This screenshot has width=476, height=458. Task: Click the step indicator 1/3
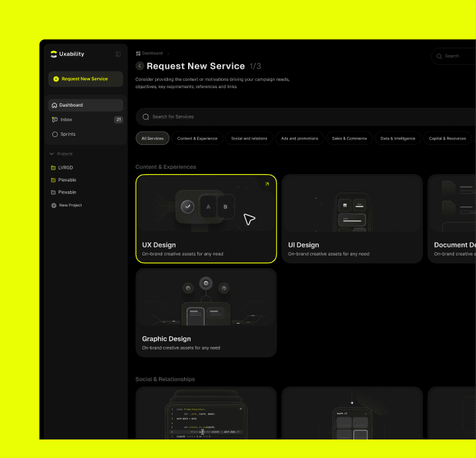(256, 66)
